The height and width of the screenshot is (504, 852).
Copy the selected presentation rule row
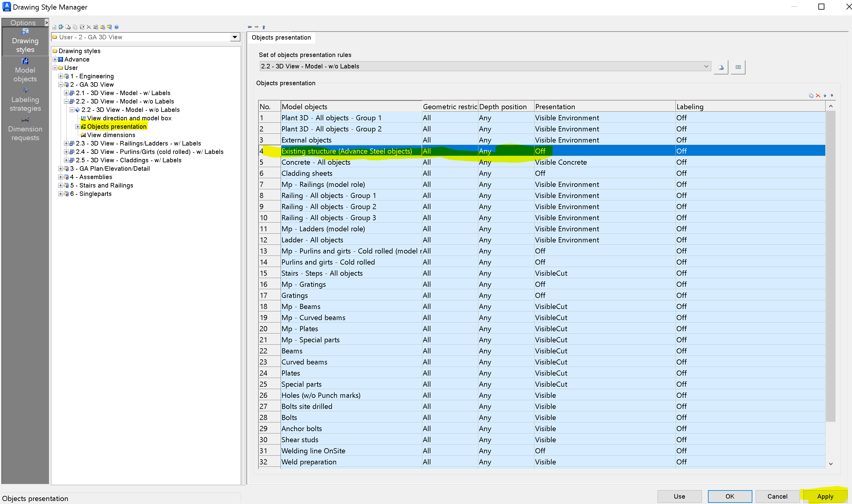[811, 96]
